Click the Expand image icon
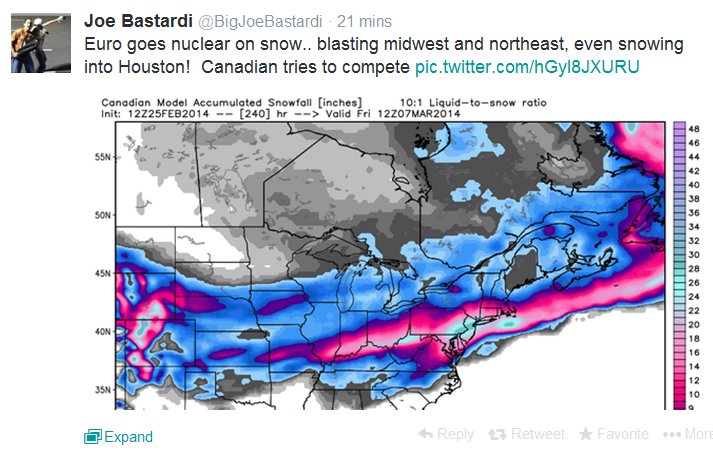 pos(93,437)
